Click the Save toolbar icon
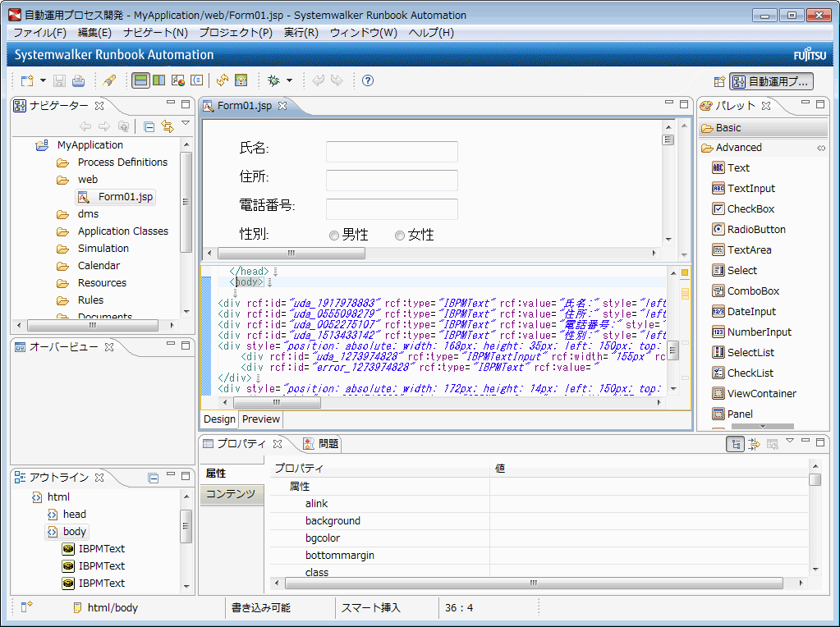 point(59,81)
